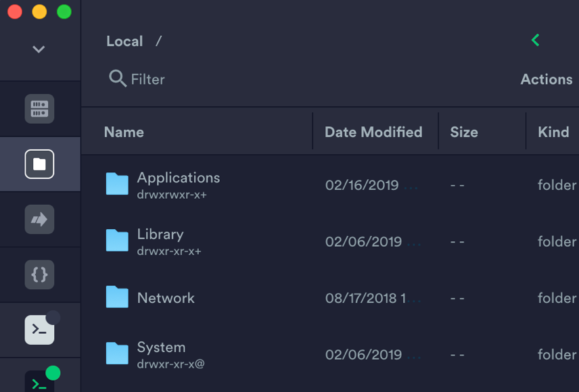Click the green back chevron arrow
The height and width of the screenshot is (392, 579).
click(535, 40)
